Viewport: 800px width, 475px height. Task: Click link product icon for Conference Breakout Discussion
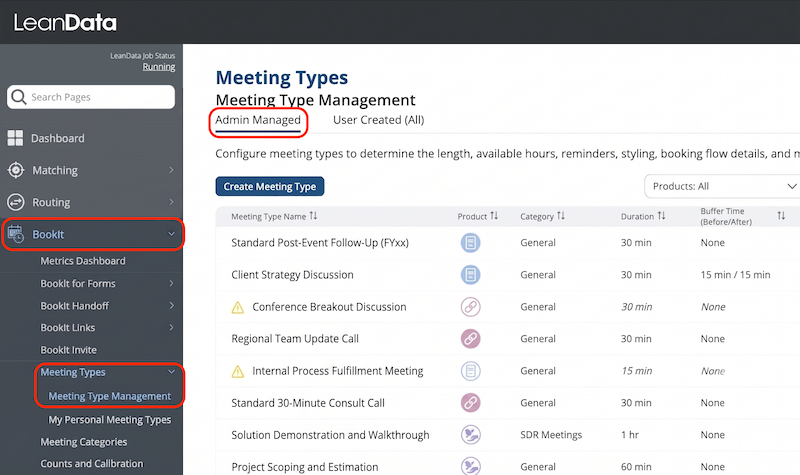point(470,307)
